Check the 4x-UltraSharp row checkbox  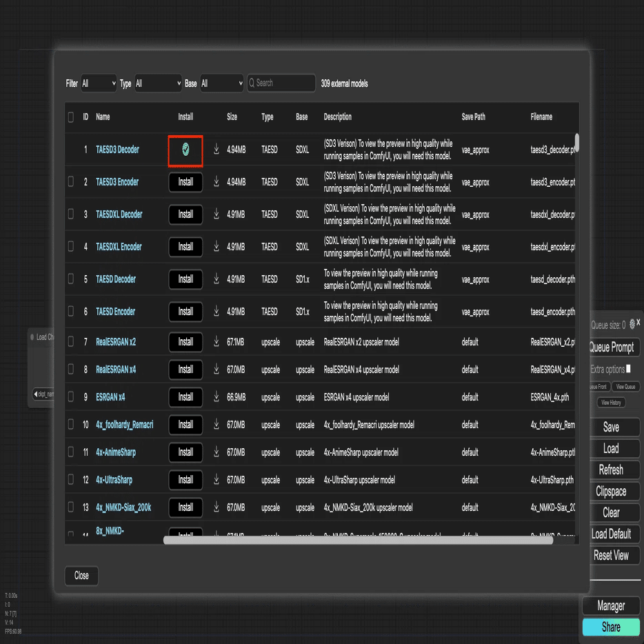tap(70, 479)
